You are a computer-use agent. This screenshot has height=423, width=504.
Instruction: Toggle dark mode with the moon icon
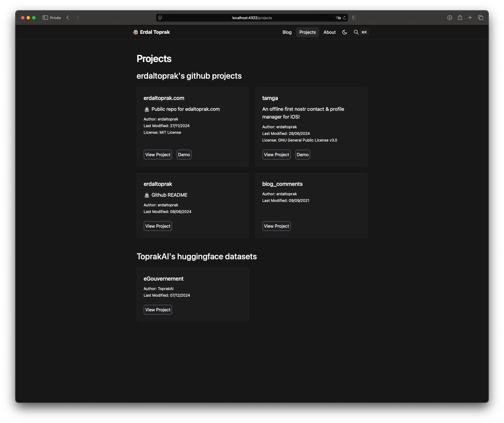pos(345,32)
